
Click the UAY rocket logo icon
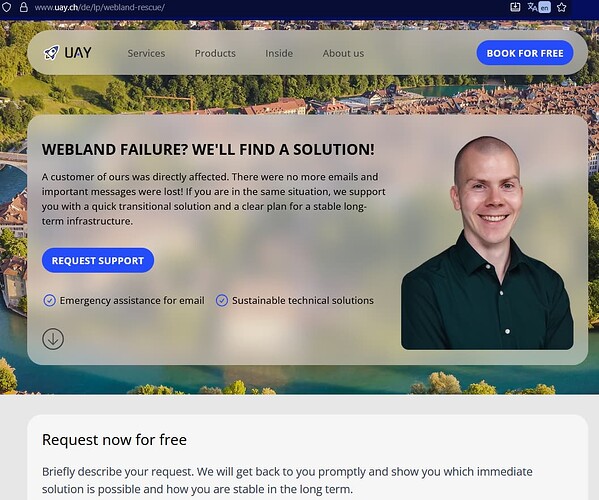point(51,53)
